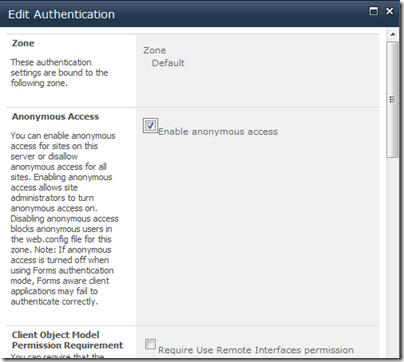This screenshot has height=362, width=404.
Task: Click the Default zone value
Action: (168, 63)
